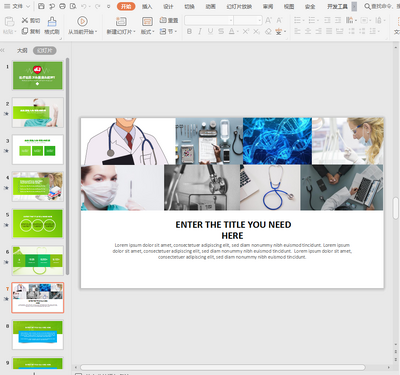Show more ribbon tabs arrow

click(354, 6)
